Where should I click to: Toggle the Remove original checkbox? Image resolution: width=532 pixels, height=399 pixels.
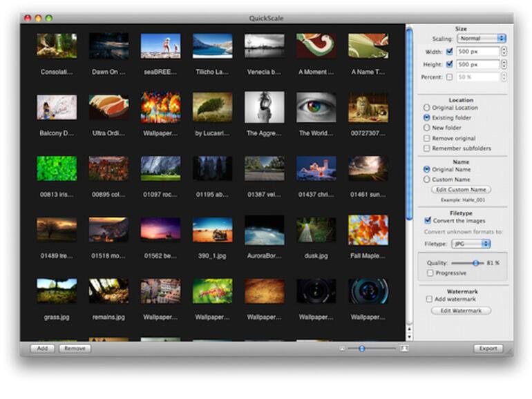pyautogui.click(x=426, y=138)
